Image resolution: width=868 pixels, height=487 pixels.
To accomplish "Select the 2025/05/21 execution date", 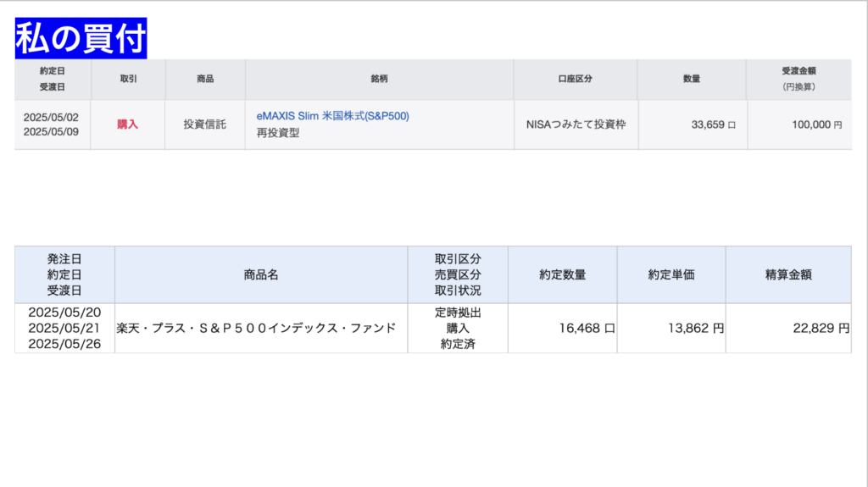I will pyautogui.click(x=64, y=328).
